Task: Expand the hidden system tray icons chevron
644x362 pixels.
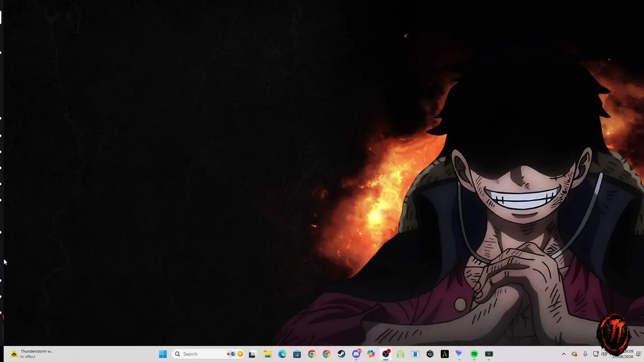Action: [563, 354]
